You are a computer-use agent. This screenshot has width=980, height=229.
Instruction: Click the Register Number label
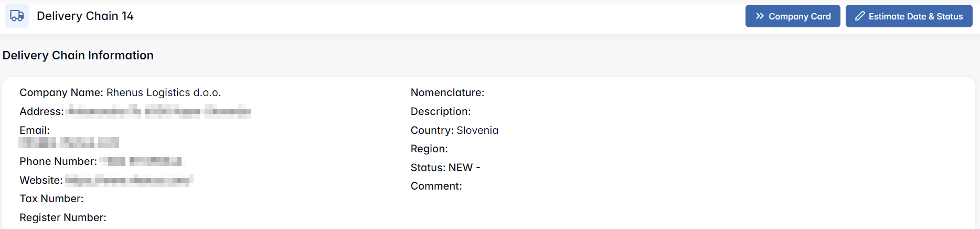pos(63,217)
